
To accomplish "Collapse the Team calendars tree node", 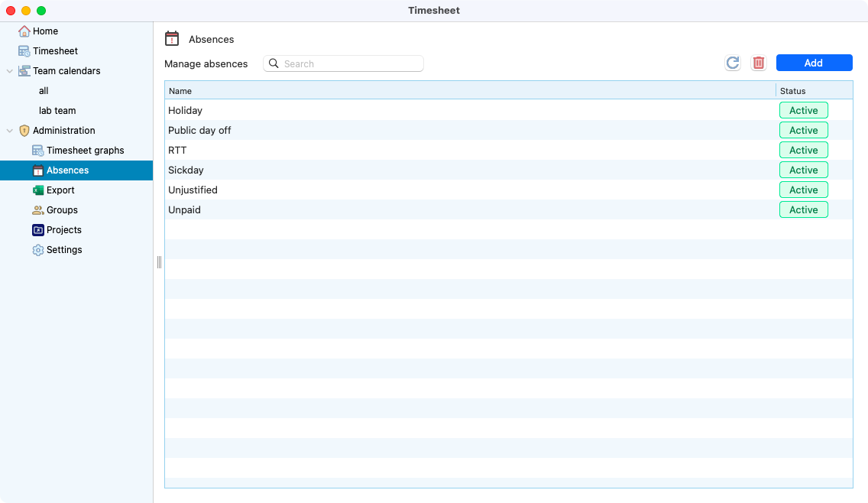I will (x=9, y=71).
